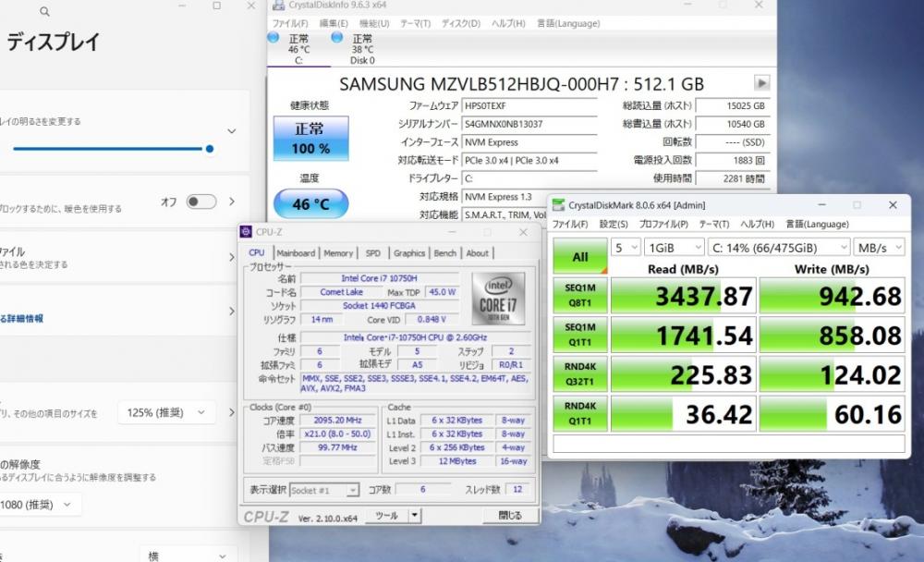Switch to the CPU tab in CPU-Z
The width and height of the screenshot is (924, 562).
[257, 252]
